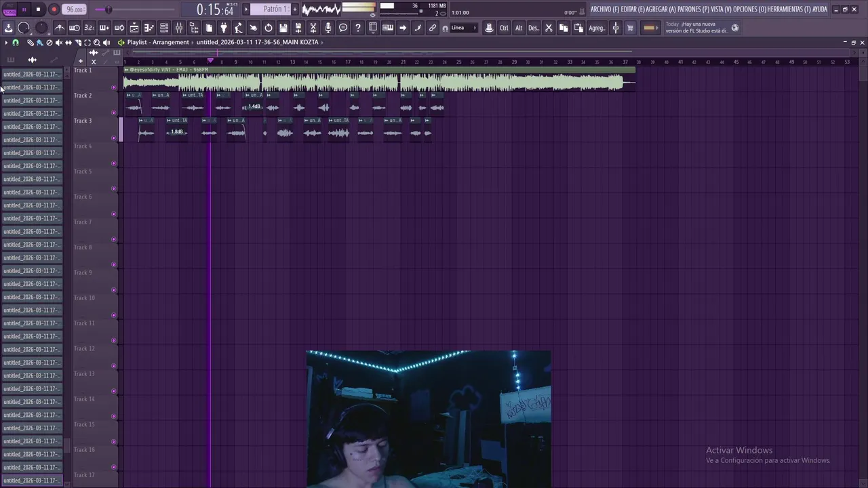Toggle SONG/PAT mode button
Screen dimensions: 868x488
point(9,9)
